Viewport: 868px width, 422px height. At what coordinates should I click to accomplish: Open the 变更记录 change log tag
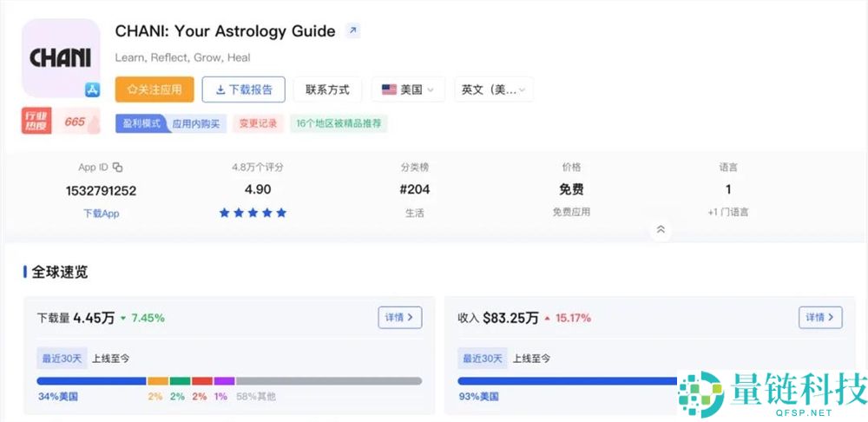pyautogui.click(x=258, y=123)
